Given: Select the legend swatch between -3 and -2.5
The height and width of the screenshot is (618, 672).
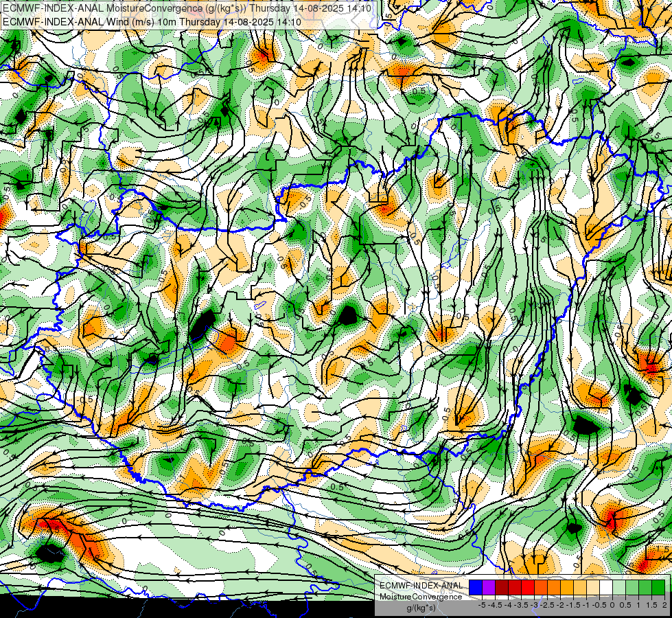Looking at the screenshot, I should coord(541,587).
